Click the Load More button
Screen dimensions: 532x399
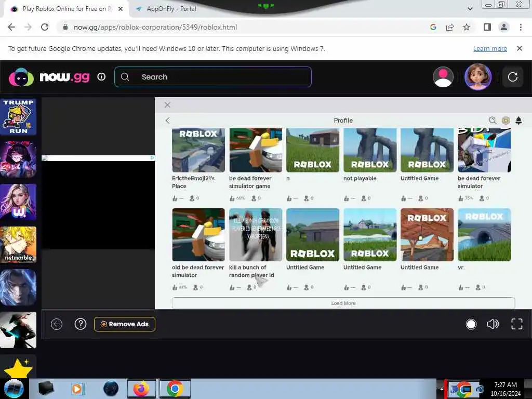point(343,303)
